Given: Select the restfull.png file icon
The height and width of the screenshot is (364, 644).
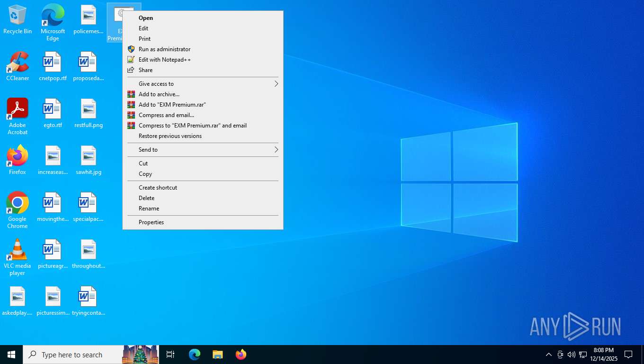Looking at the screenshot, I should pos(88,114).
